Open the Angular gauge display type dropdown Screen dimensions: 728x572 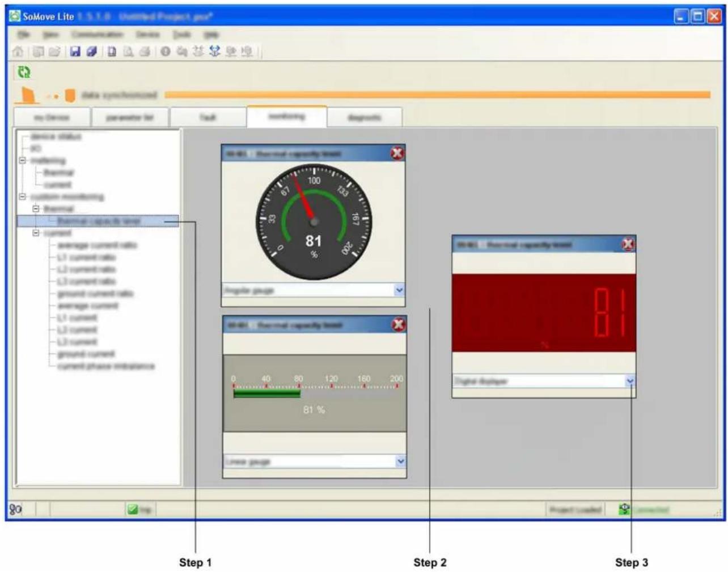tap(399, 290)
